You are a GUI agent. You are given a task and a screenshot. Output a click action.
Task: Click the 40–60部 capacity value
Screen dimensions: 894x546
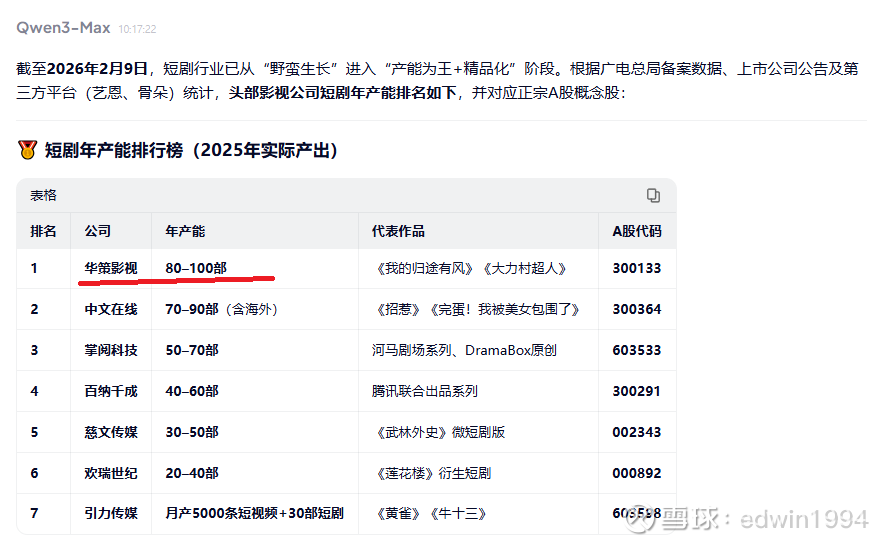[192, 391]
